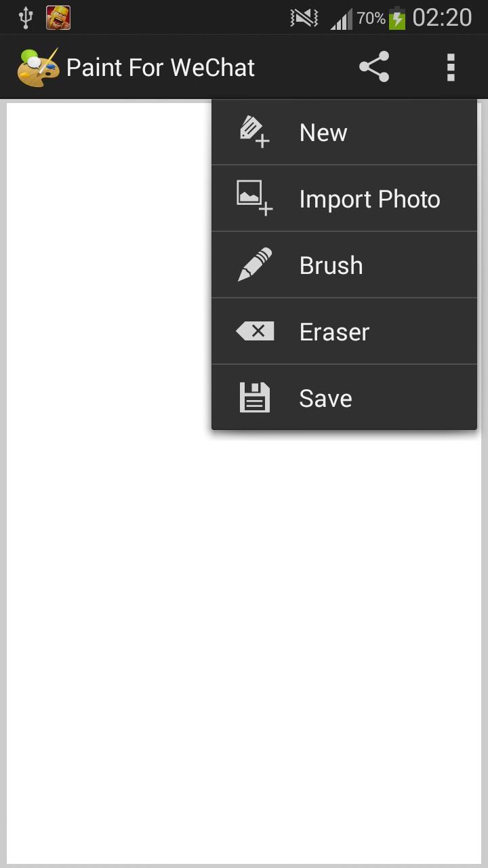This screenshot has width=488, height=868.
Task: Click the blank white canvas
Action: [102, 610]
